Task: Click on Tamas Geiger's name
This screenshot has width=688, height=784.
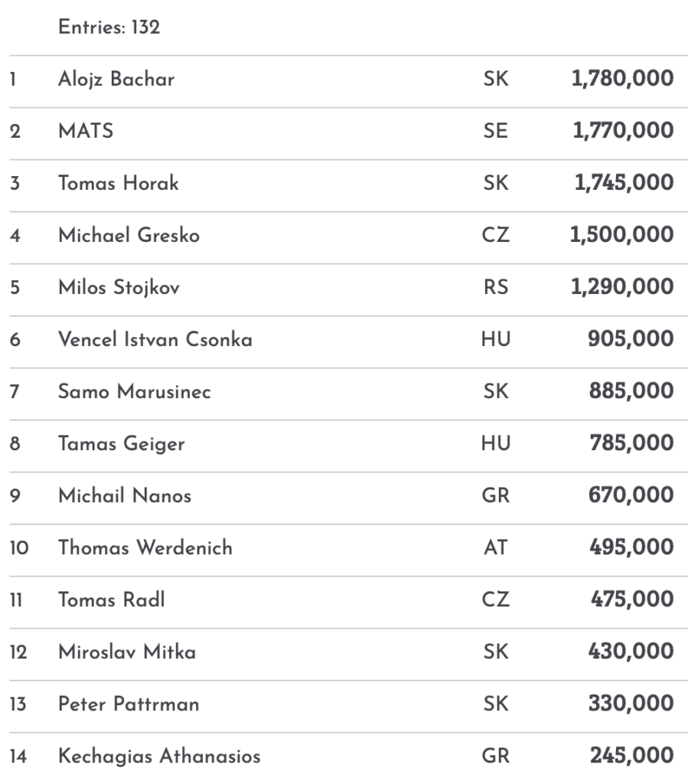Action: point(121,443)
